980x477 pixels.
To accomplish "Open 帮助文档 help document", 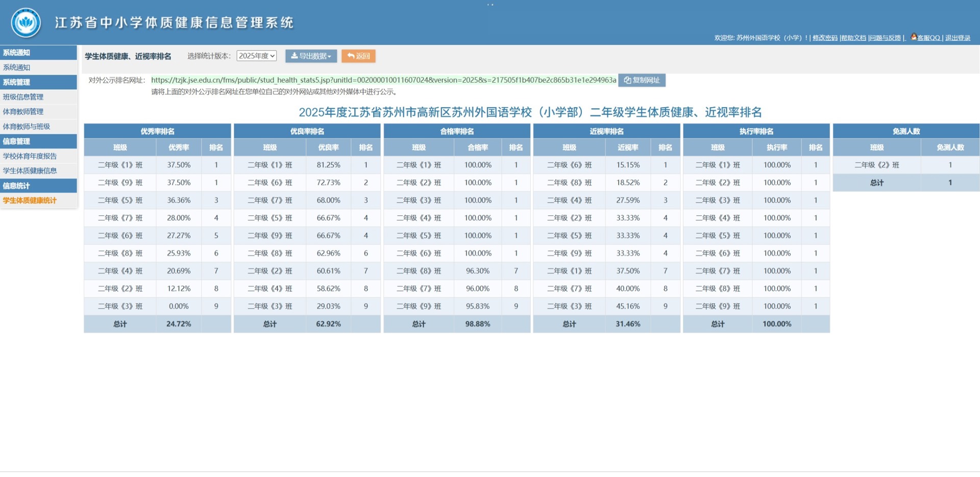I will 853,38.
